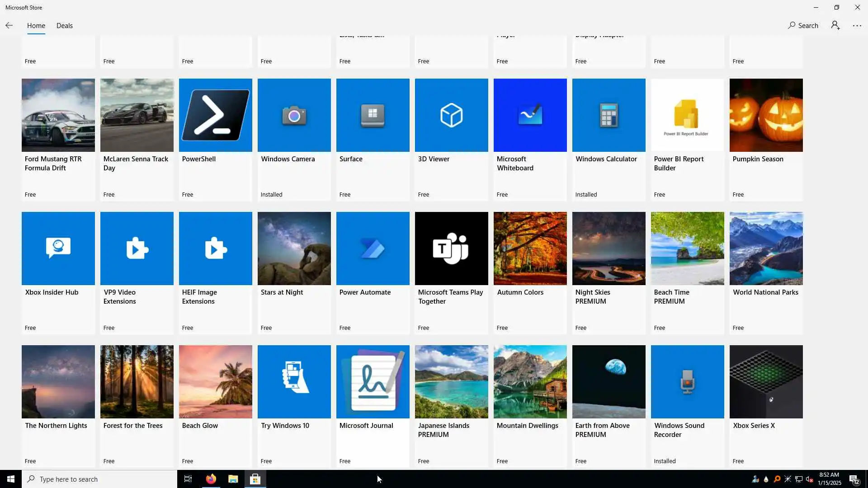Open the Pumpkin Season theme thumbnail
Viewport: 868px width, 488px height.
tap(766, 115)
